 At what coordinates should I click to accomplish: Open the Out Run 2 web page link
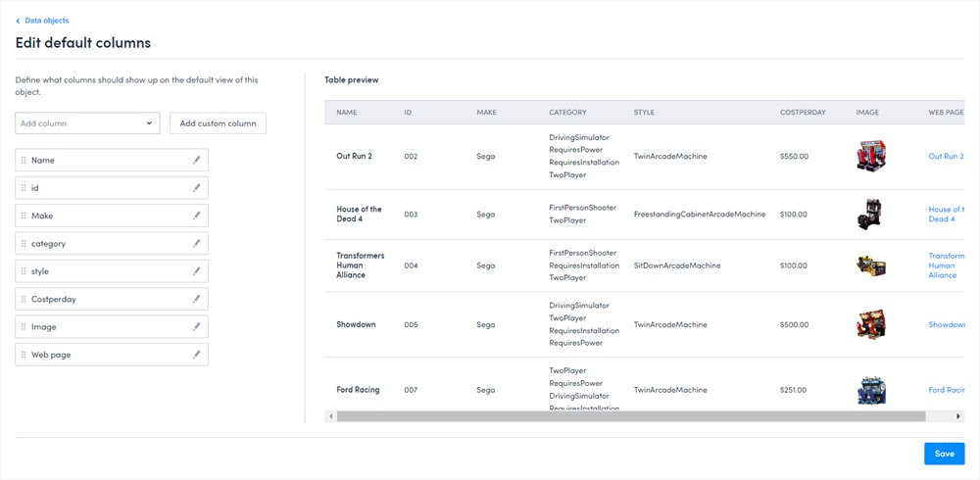click(x=945, y=157)
